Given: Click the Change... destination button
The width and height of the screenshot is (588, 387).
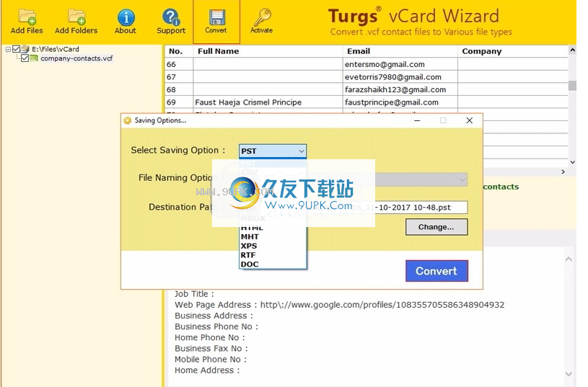Looking at the screenshot, I should (436, 227).
